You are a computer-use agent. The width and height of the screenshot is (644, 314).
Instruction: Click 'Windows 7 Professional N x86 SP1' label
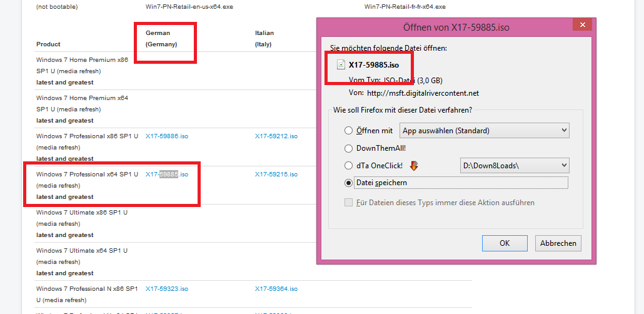coord(87,289)
